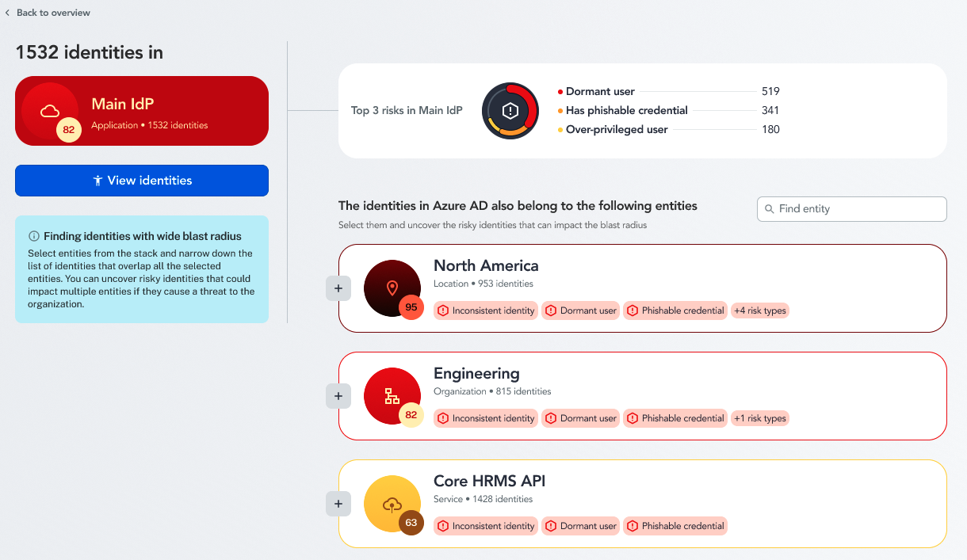967x560 pixels.
Task: Click the red dot beside Dormant user
Action: point(560,92)
